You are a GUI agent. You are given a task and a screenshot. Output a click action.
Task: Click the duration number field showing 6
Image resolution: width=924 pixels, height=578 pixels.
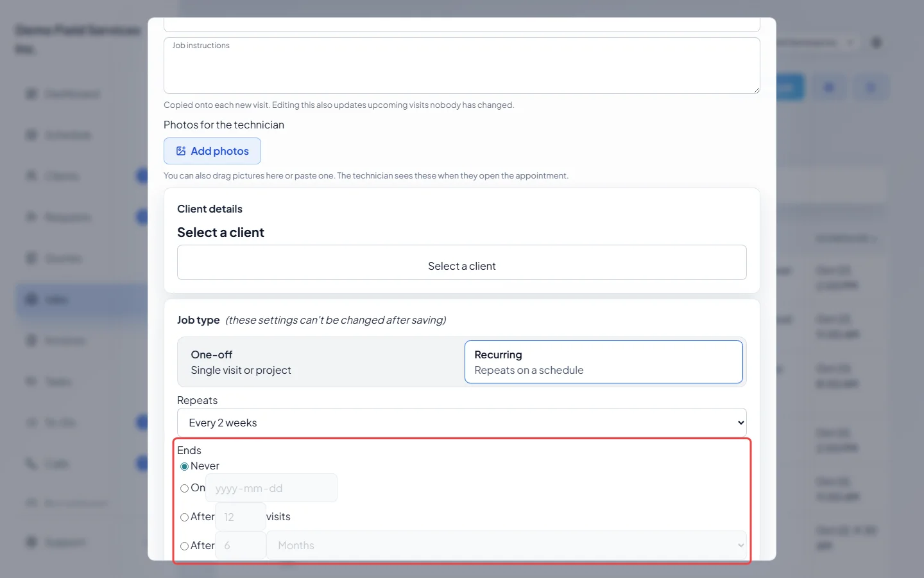241,545
